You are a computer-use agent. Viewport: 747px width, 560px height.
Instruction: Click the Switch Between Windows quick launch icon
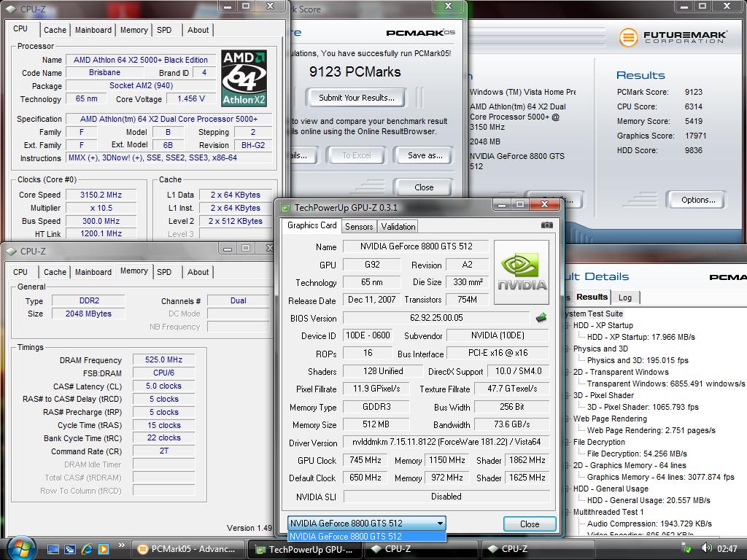coord(69,549)
